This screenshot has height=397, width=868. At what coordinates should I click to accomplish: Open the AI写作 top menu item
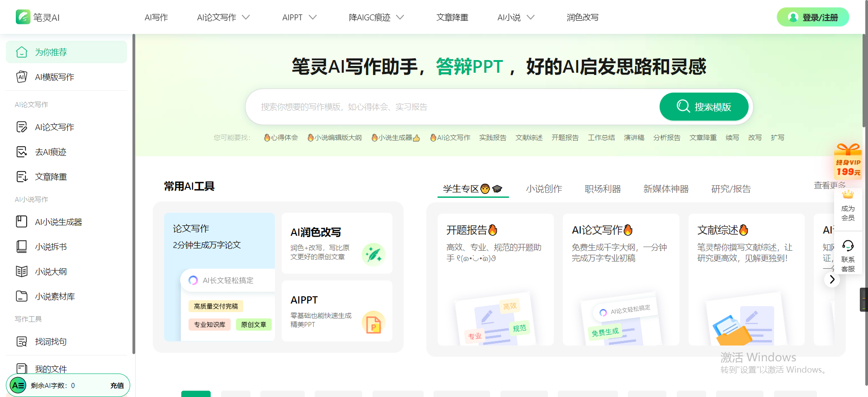(156, 17)
